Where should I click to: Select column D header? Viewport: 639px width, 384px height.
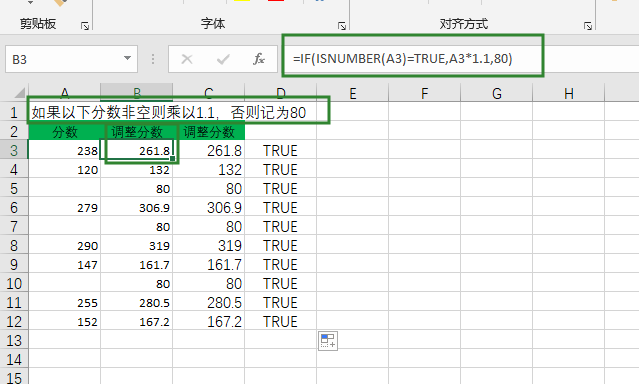tap(280, 93)
